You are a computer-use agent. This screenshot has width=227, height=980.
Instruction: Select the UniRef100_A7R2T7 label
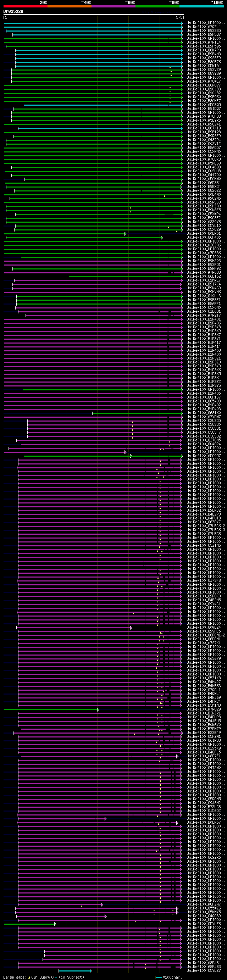tap(203, 316)
